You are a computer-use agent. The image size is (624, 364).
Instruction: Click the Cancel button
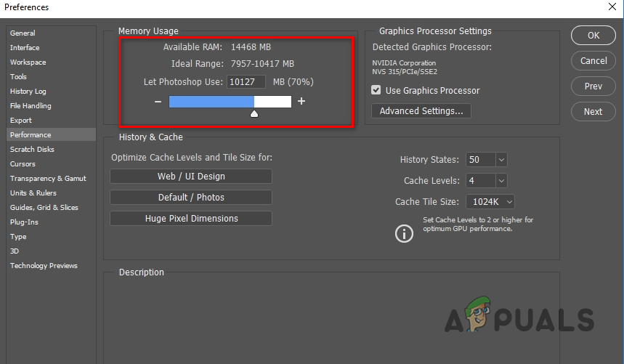[x=593, y=61]
